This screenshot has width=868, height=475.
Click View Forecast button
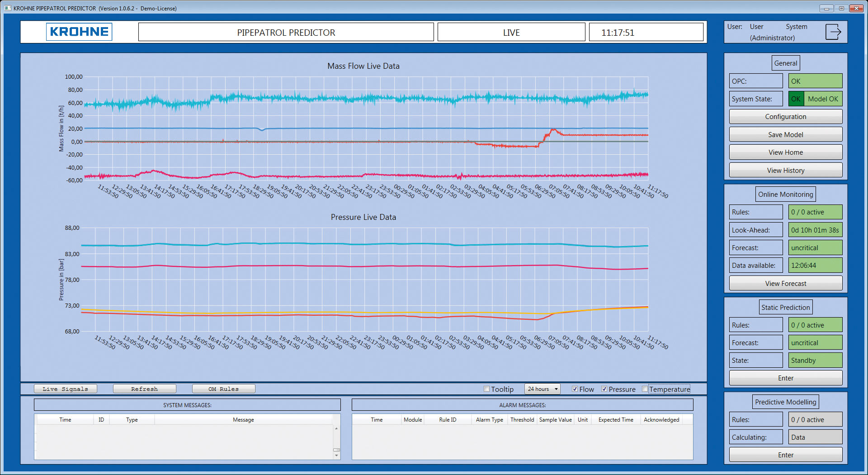tap(786, 284)
